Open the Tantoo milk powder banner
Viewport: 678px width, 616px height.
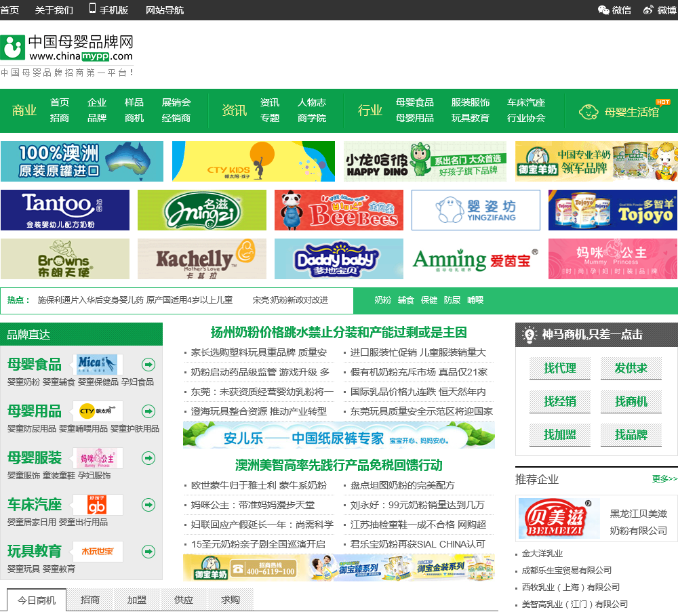coord(65,210)
